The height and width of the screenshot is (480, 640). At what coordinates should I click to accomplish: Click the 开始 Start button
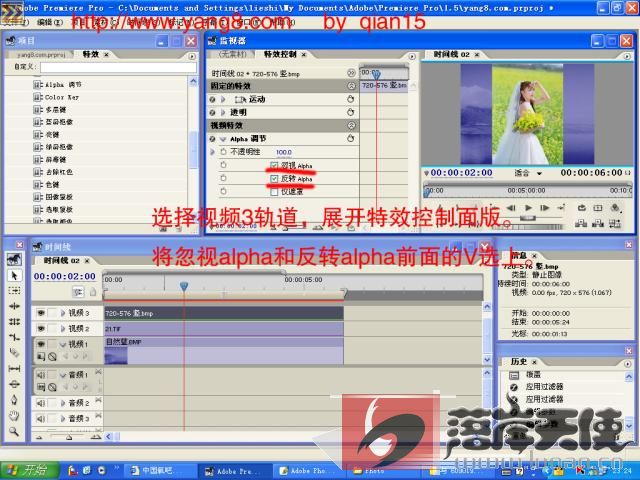click(29, 470)
